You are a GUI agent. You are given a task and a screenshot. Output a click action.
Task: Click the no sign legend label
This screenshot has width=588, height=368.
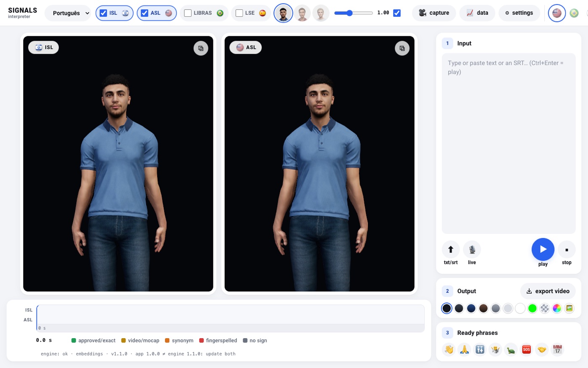(258, 341)
